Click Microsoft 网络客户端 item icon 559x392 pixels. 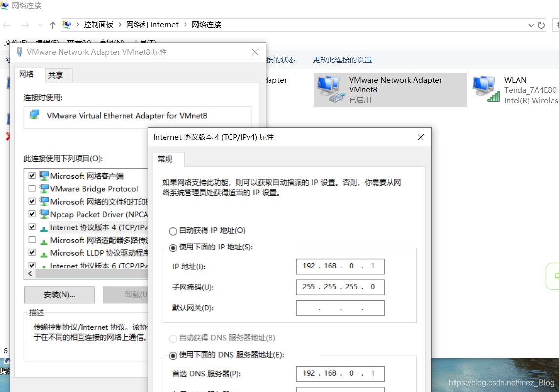[x=44, y=175]
